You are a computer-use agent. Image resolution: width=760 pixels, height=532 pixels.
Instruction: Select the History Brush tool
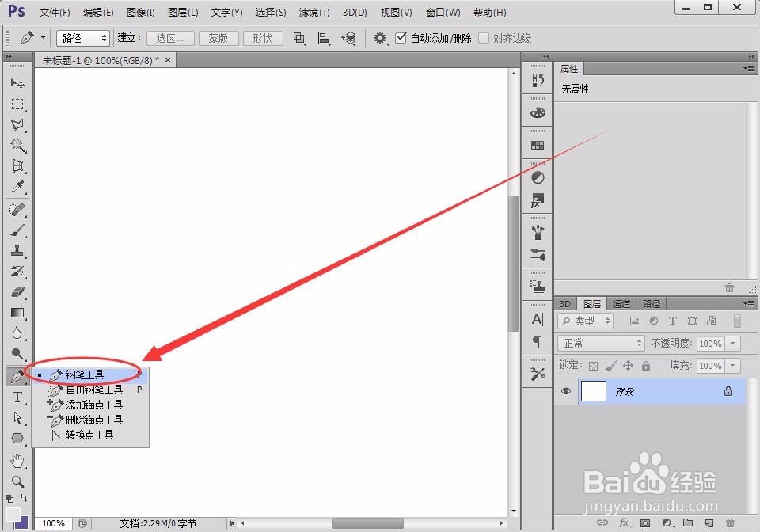[x=17, y=272]
